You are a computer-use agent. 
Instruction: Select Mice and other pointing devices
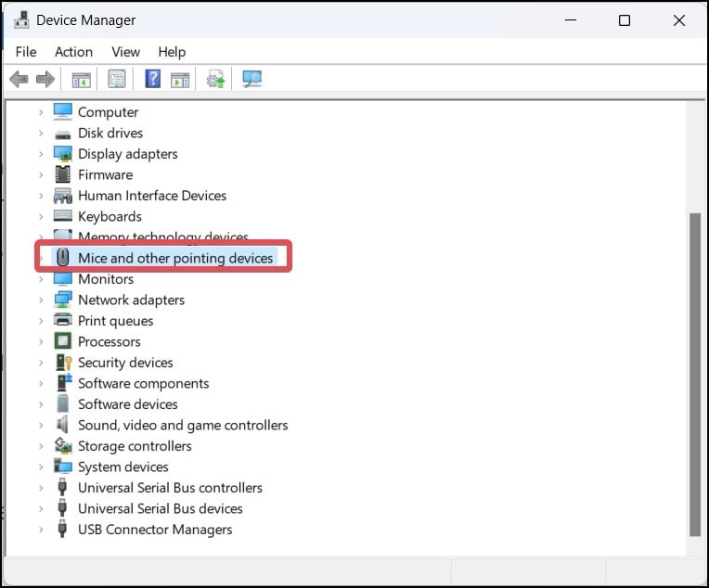tap(175, 258)
